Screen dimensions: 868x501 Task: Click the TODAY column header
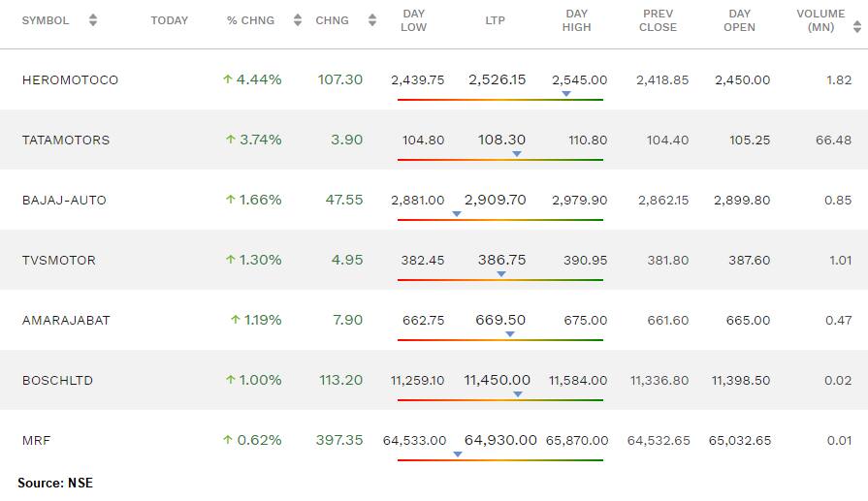(x=170, y=20)
